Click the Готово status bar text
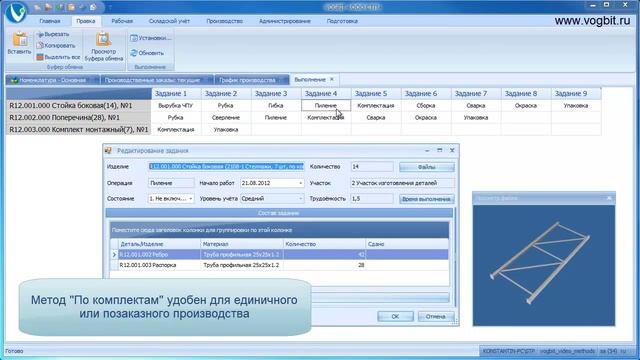640x360 pixels. 14,351
